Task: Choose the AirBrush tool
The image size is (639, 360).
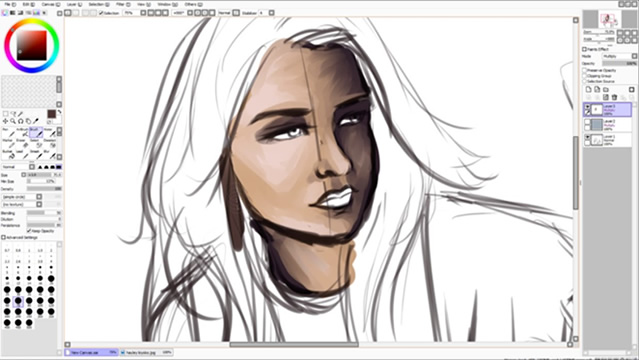Action: [x=22, y=133]
